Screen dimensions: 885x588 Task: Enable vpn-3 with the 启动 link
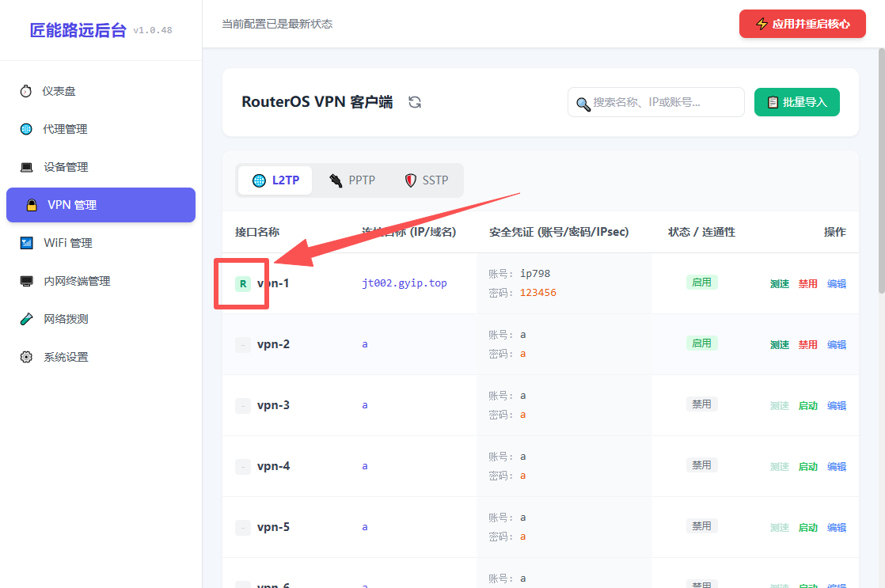(x=807, y=406)
